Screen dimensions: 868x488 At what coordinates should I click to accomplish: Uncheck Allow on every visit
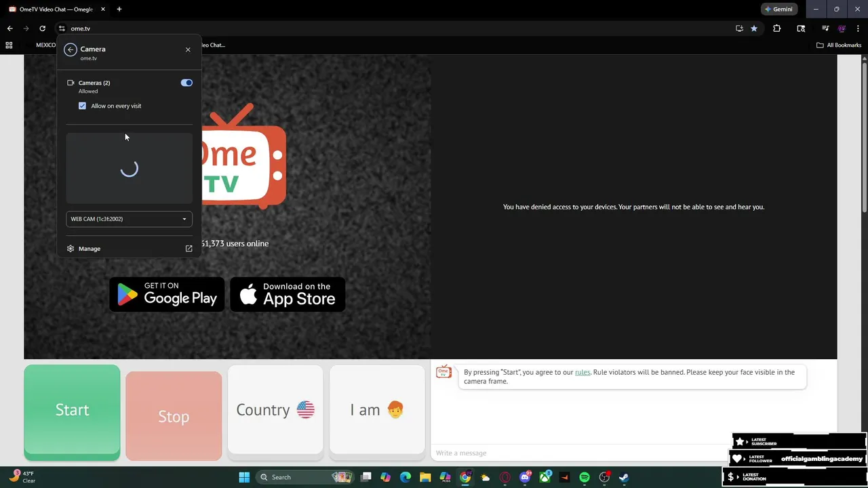(82, 106)
